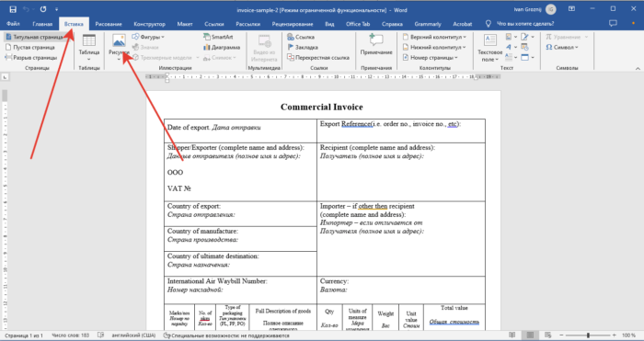Screen dimensions: 644x341
Task: Switch to the Вид tab
Action: 329,24
